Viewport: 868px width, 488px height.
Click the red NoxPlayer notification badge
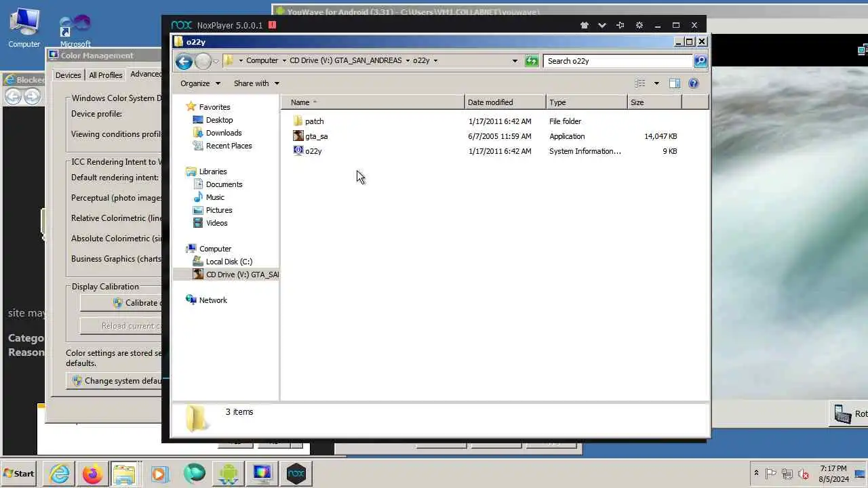272,25
